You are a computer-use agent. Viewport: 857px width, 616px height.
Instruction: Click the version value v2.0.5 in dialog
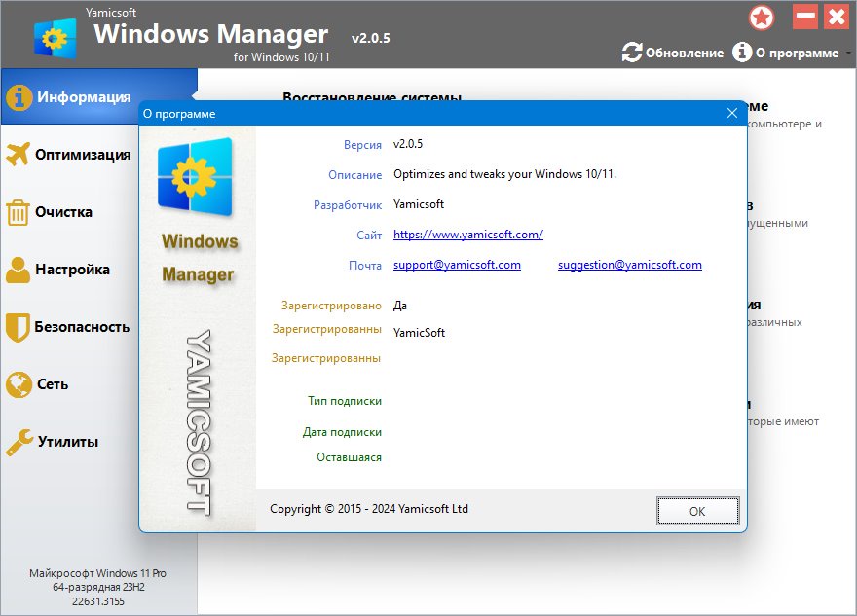click(408, 144)
